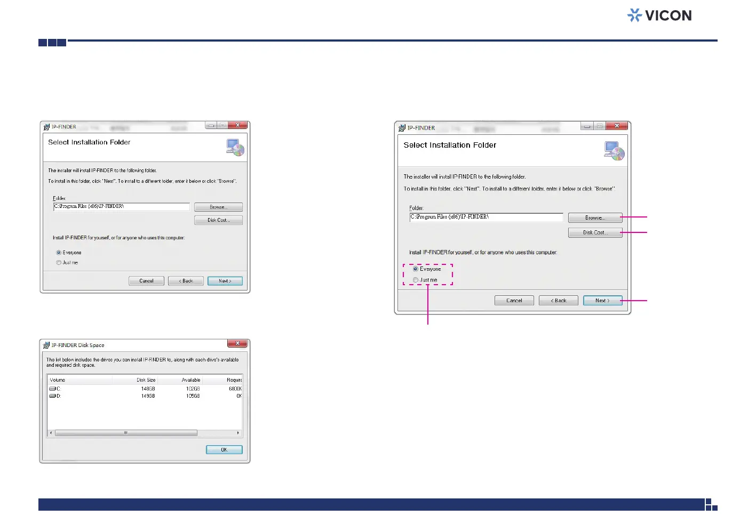Click the Select Installation Folder heading in the larger window
The height and width of the screenshot is (532, 756).
coord(450,145)
